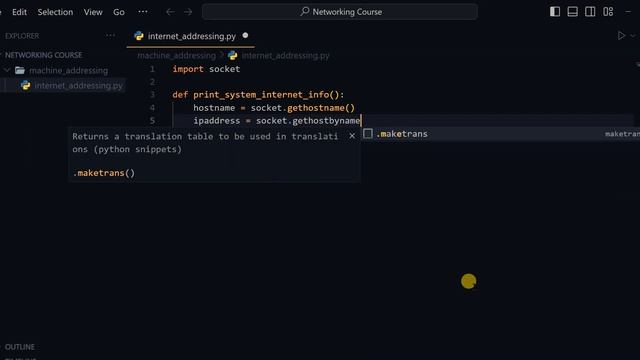Click the folder icon of machine_addressing
The height and width of the screenshot is (360, 640).
(20, 70)
